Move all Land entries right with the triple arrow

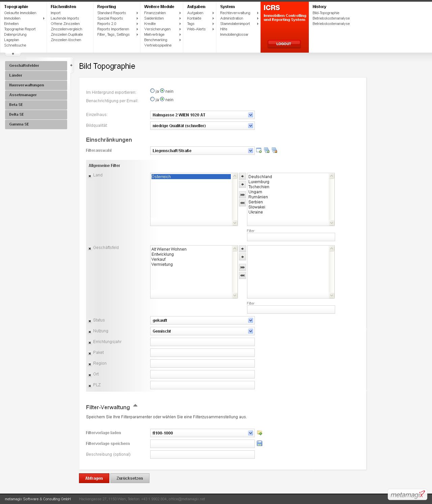pyautogui.click(x=242, y=195)
